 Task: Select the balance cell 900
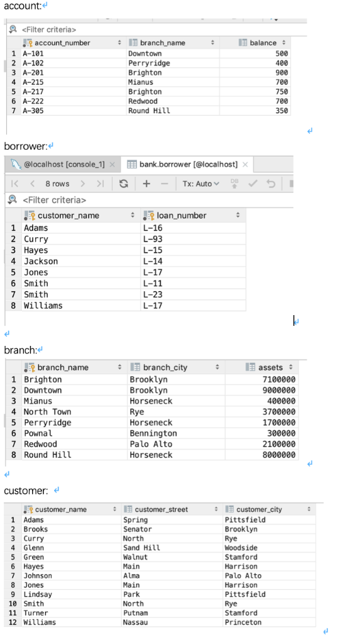pos(255,72)
